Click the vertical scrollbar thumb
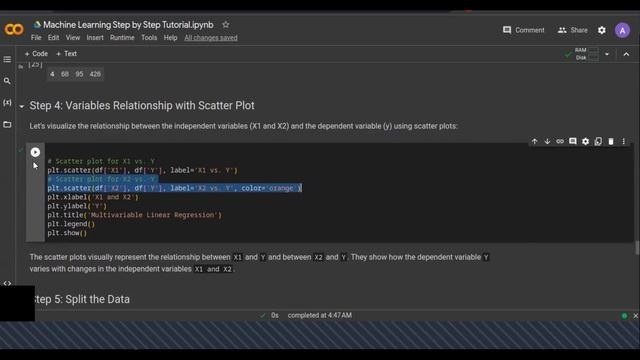640x360 pixels. (x=637, y=248)
